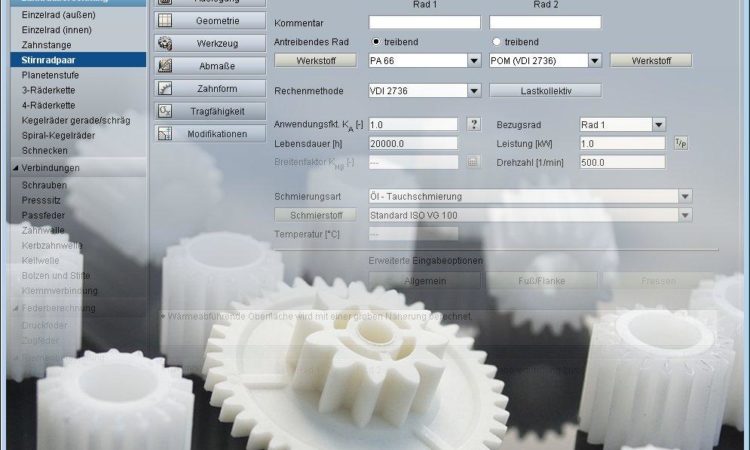Screen dimensions: 750x450
Task: Click the Drehzahl input field
Action: [622, 163]
